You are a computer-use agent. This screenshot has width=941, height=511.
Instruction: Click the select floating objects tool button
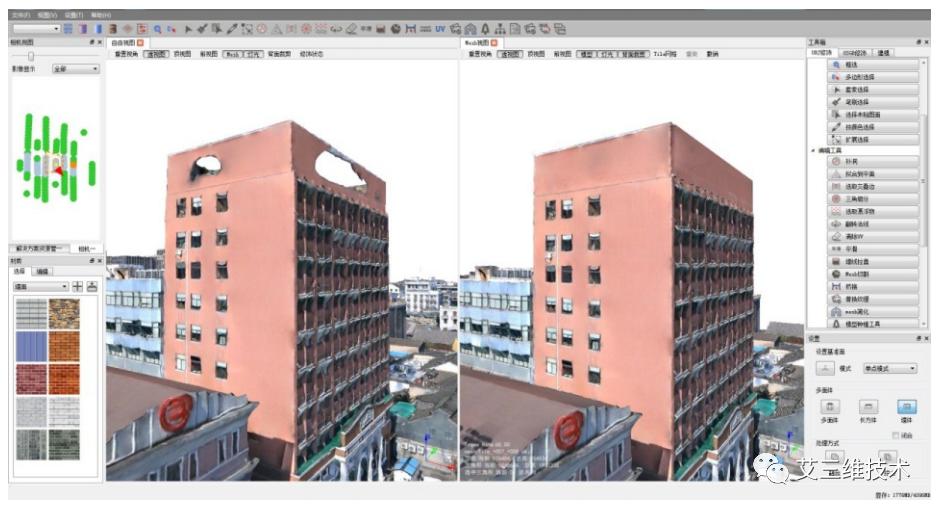[873, 211]
